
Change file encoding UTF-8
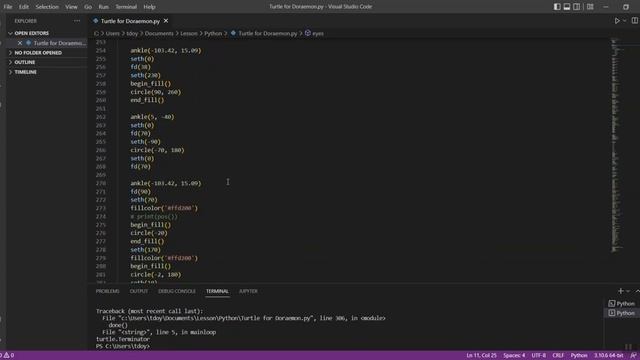click(539, 356)
